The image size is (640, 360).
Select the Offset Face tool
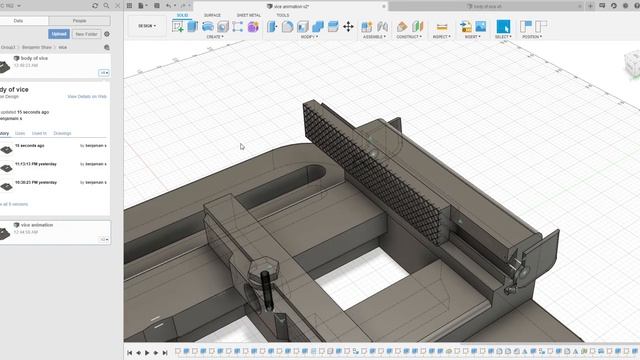(x=333, y=27)
